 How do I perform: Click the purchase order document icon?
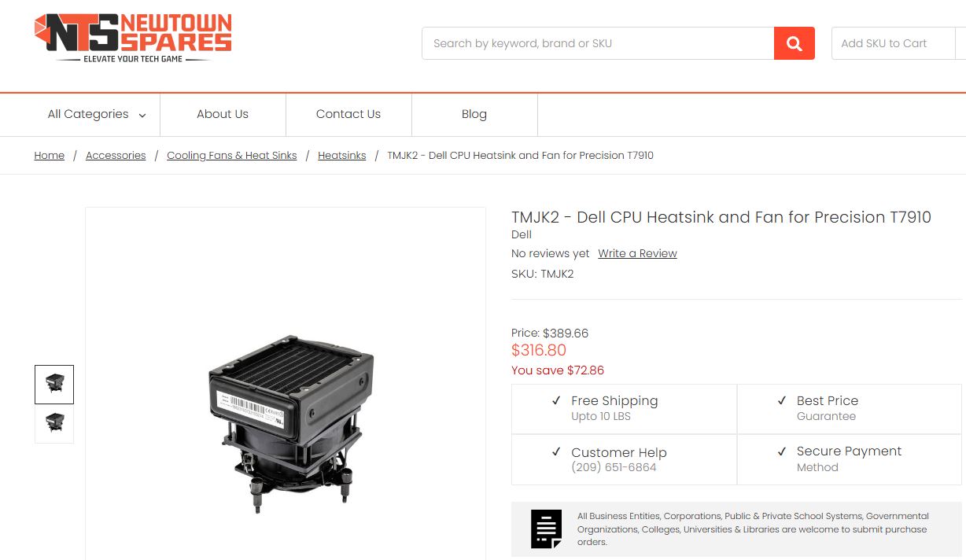coord(547,529)
